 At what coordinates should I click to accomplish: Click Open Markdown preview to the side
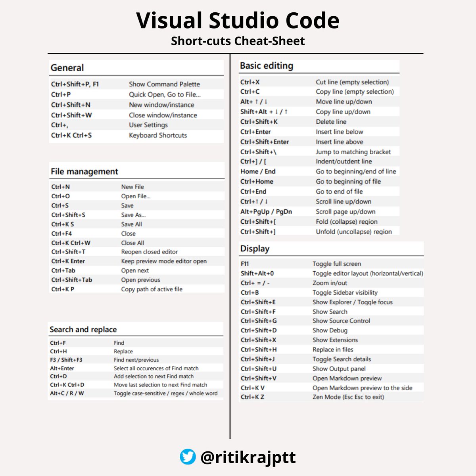(x=363, y=388)
